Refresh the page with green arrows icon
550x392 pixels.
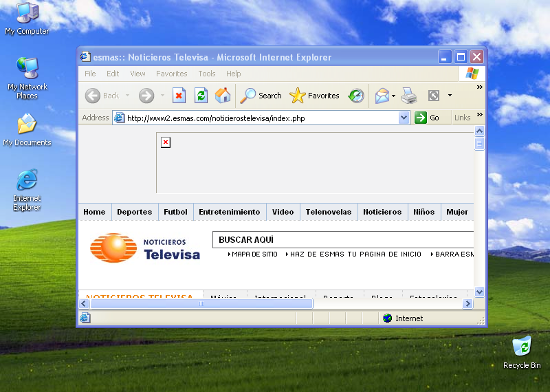click(201, 96)
